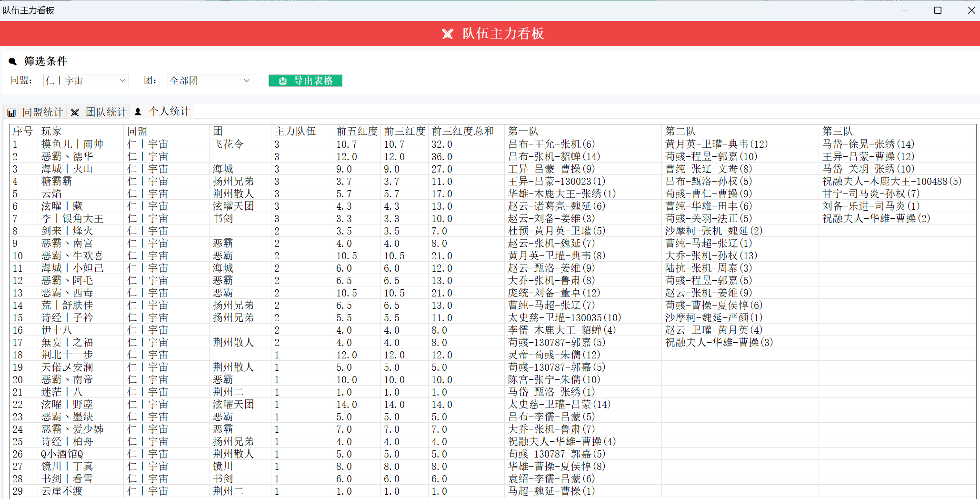Click third-team cell 马岱-徐晃-张绣(14)
This screenshot has height=499, width=980.
869,144
